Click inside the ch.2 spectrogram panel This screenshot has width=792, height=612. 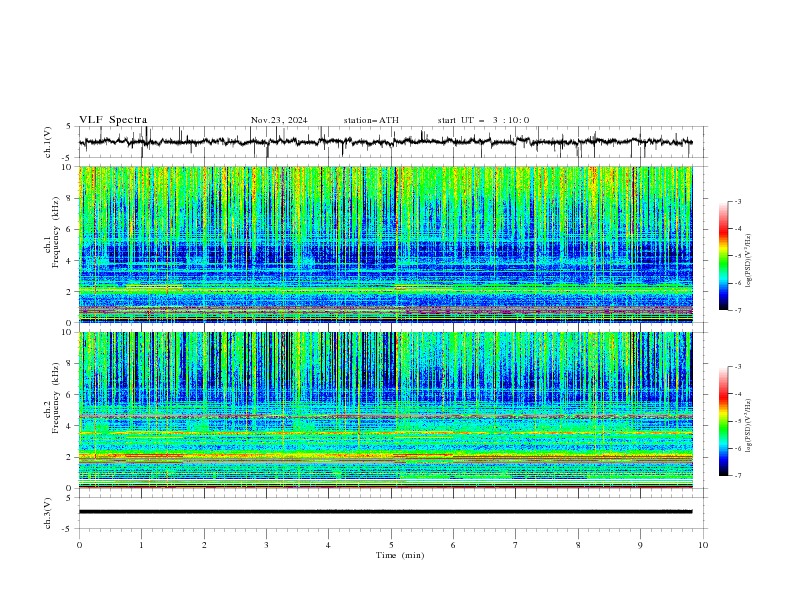[385, 410]
